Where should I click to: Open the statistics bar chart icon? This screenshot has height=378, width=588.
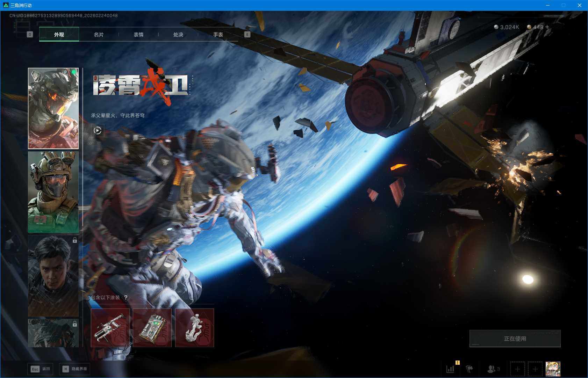(x=450, y=369)
